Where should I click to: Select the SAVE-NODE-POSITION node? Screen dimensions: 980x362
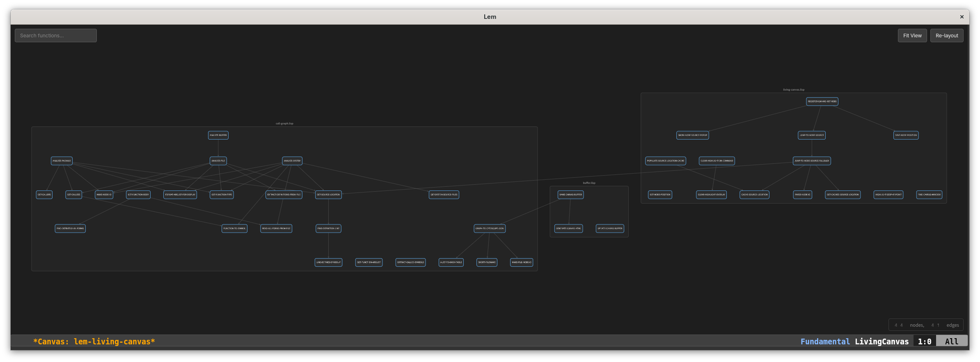click(906, 135)
